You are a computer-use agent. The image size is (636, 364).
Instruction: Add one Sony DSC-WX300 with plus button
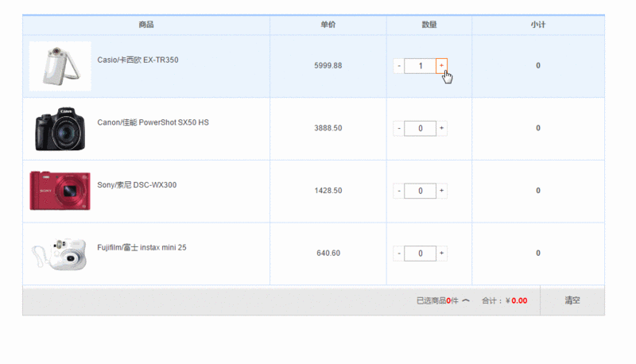coord(441,191)
